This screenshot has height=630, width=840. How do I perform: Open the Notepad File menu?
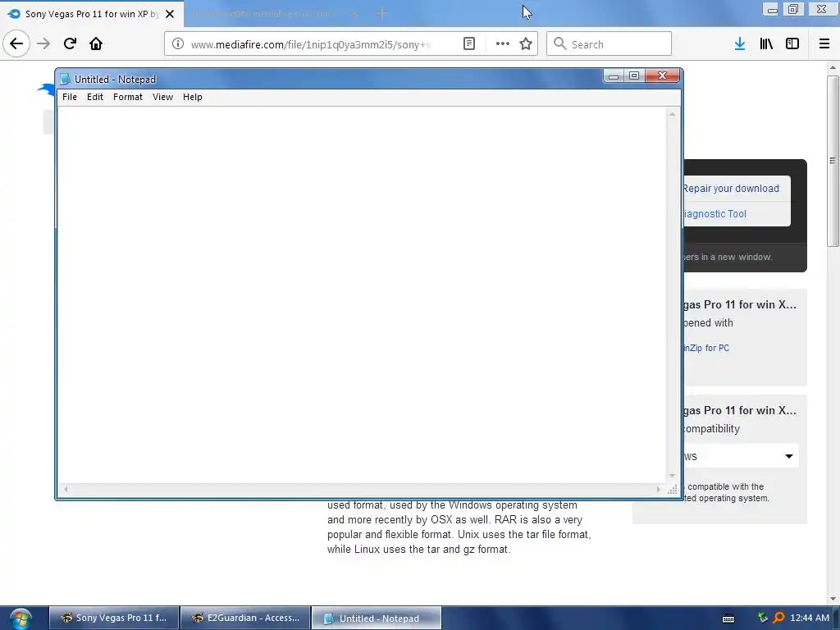coord(70,97)
